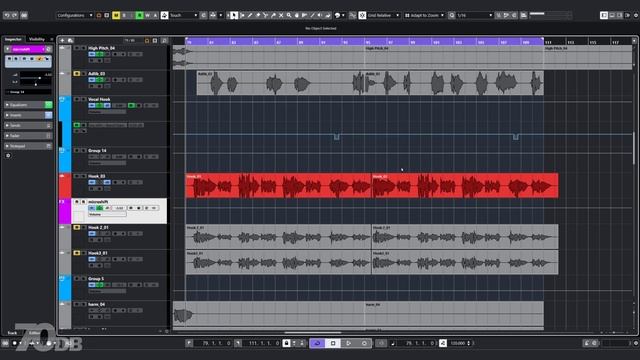640x360 pixels.
Task: Select the Range Selection tool
Action: coord(242,15)
